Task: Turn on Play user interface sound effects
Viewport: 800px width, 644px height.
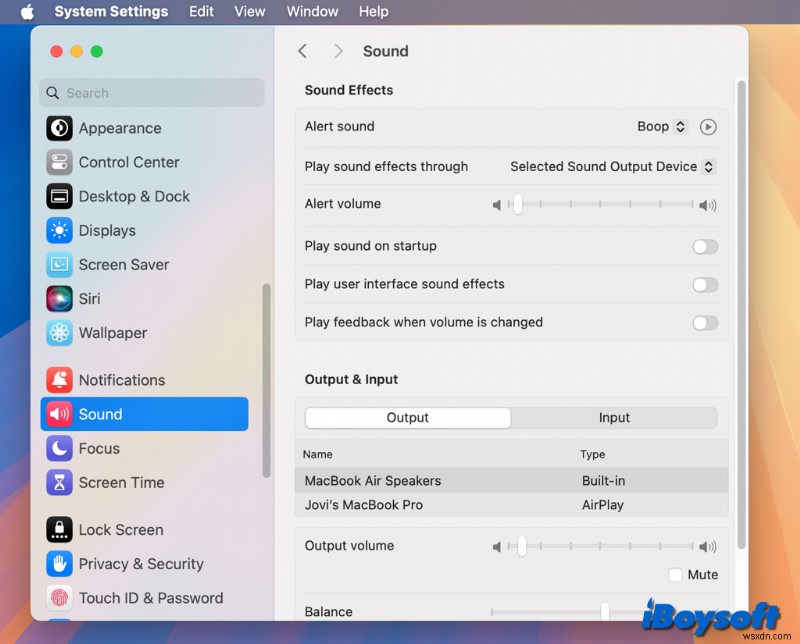Action: [x=705, y=285]
